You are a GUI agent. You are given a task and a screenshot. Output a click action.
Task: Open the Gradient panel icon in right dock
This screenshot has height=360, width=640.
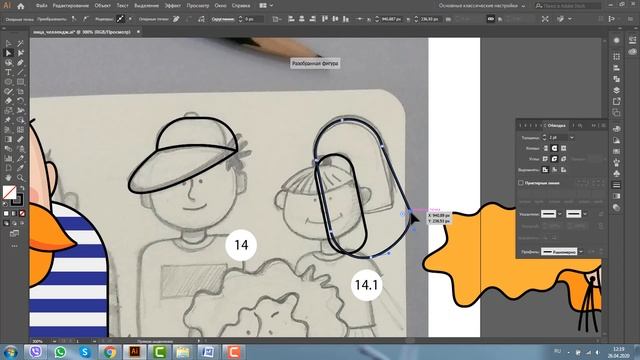pos(617,196)
